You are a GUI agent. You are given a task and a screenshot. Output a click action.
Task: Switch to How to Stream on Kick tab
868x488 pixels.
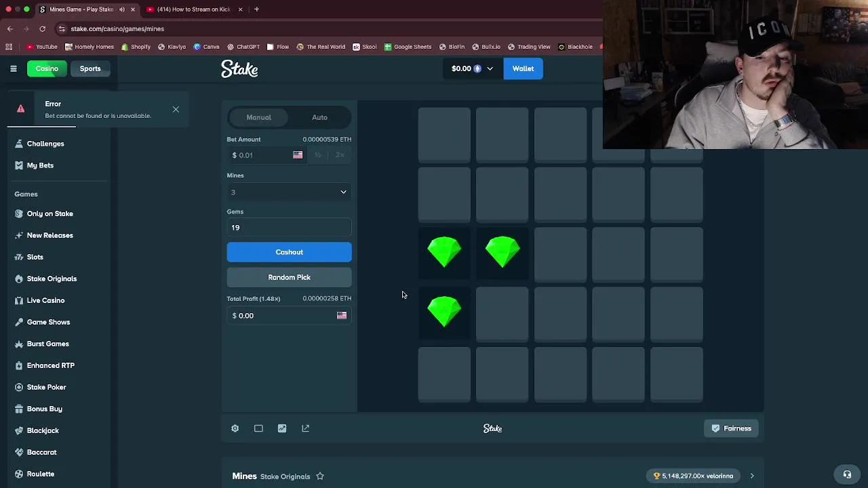(194, 9)
